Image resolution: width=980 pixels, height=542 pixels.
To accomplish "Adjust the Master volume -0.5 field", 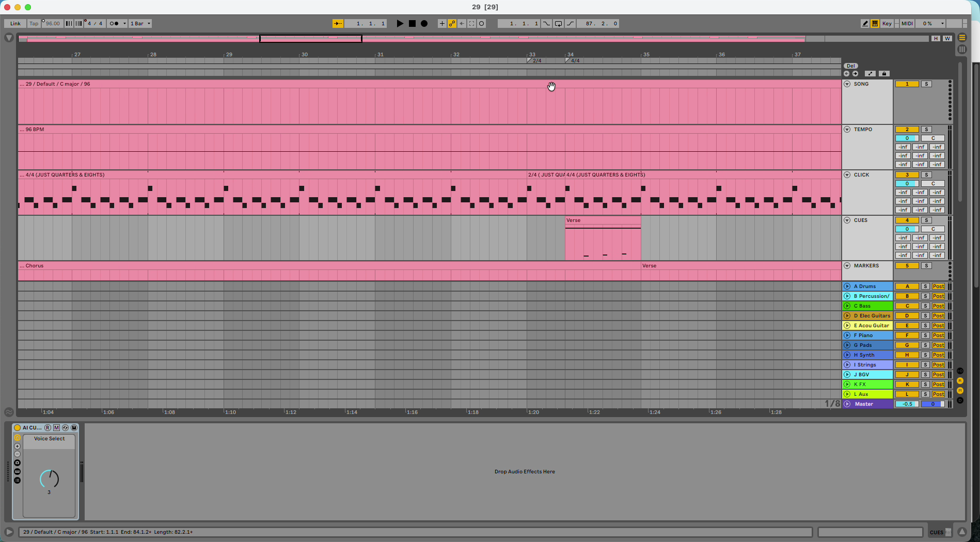I will (x=907, y=404).
